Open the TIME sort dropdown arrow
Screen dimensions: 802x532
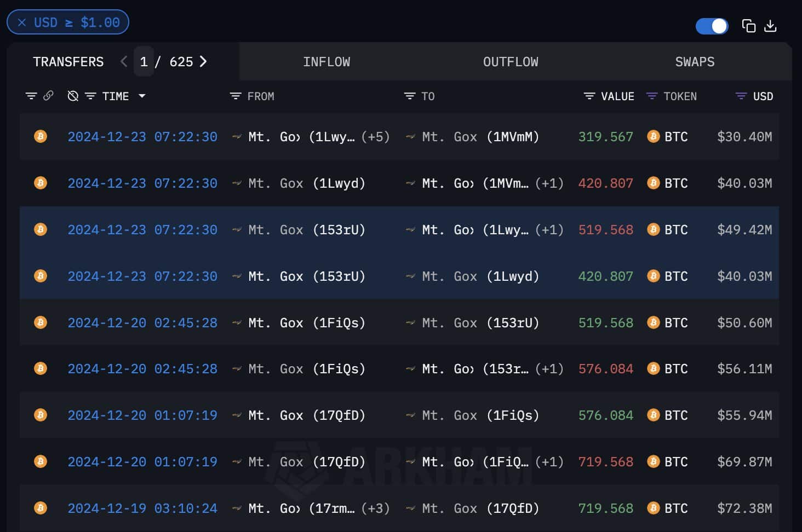142,96
